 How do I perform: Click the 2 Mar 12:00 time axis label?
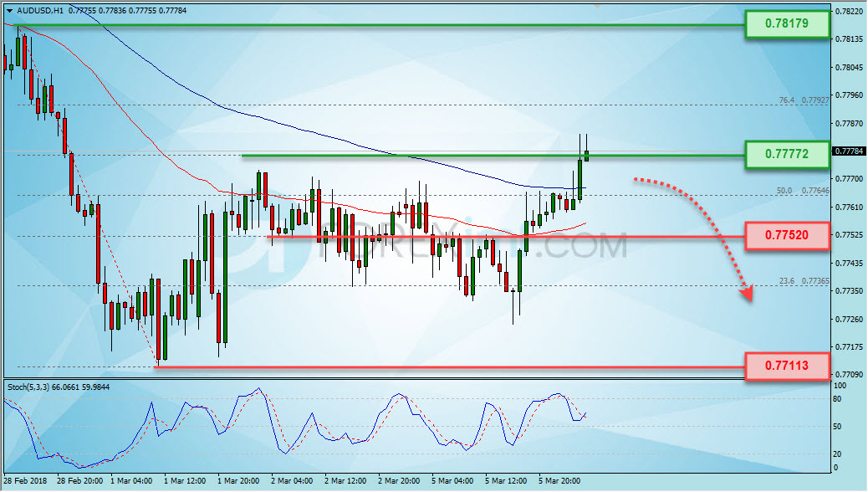point(345,481)
